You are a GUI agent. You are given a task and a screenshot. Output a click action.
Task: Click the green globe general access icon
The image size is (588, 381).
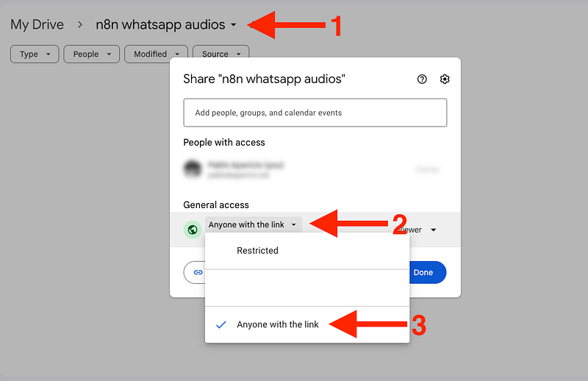click(x=193, y=229)
